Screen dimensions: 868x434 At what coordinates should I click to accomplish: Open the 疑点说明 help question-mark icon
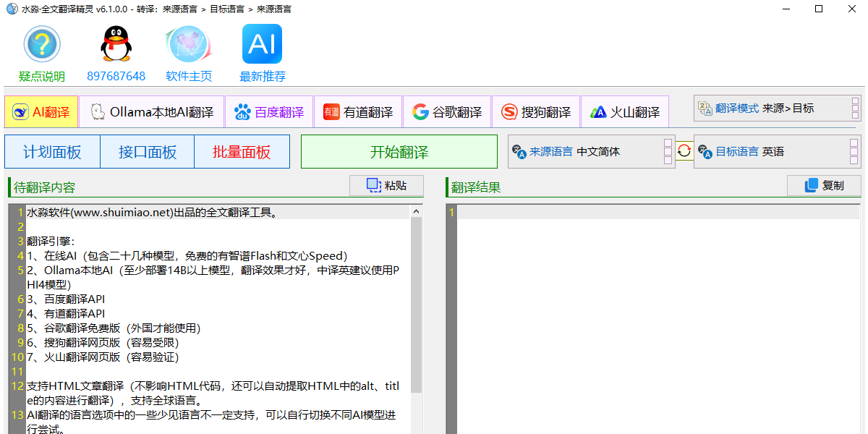42,44
